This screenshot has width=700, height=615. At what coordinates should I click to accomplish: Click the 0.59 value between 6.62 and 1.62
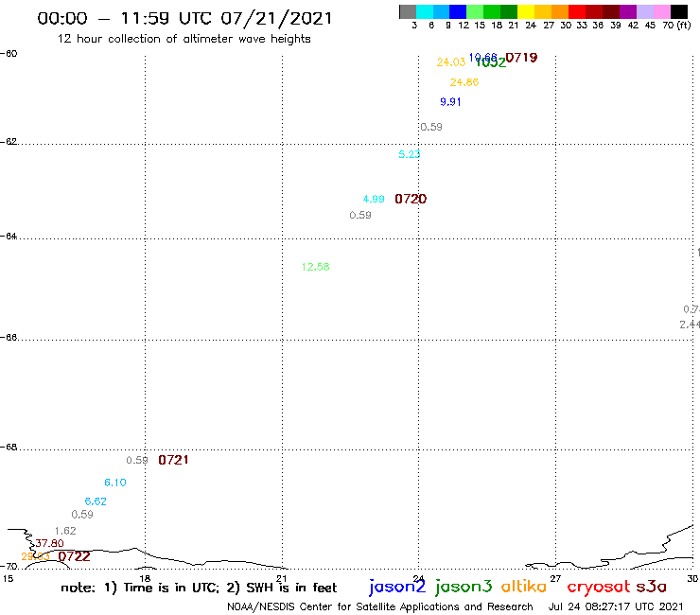(x=82, y=515)
